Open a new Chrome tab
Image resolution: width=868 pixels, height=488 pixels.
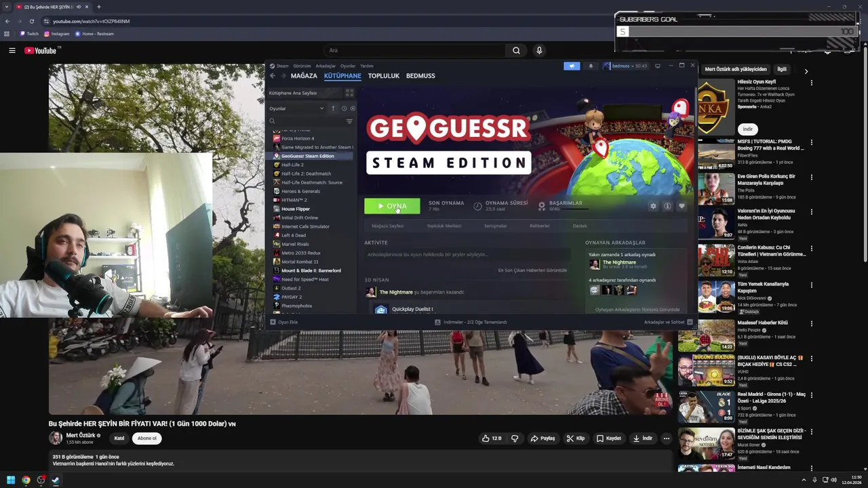point(98,7)
